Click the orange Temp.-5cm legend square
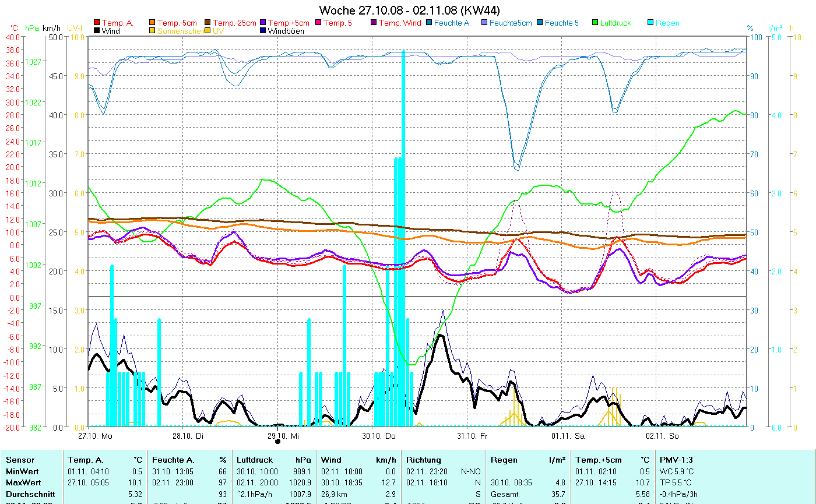This screenshot has height=504, width=816. [x=153, y=23]
